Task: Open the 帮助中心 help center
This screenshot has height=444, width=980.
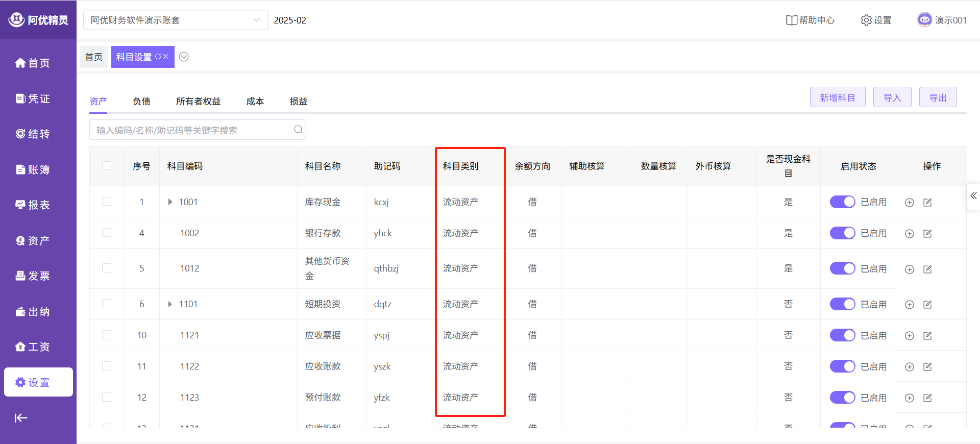Action: coord(810,20)
